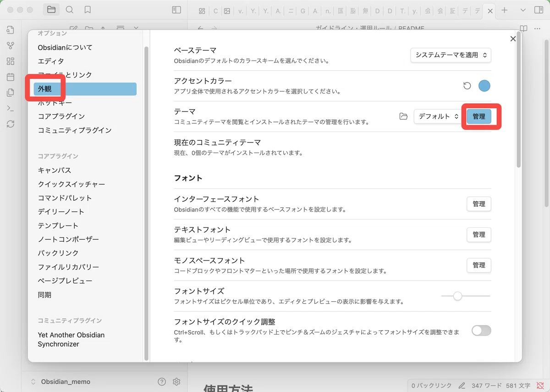The width and height of the screenshot is (550, 392).
Task: Switch to the tab labeled T.
Action: coord(402,11)
